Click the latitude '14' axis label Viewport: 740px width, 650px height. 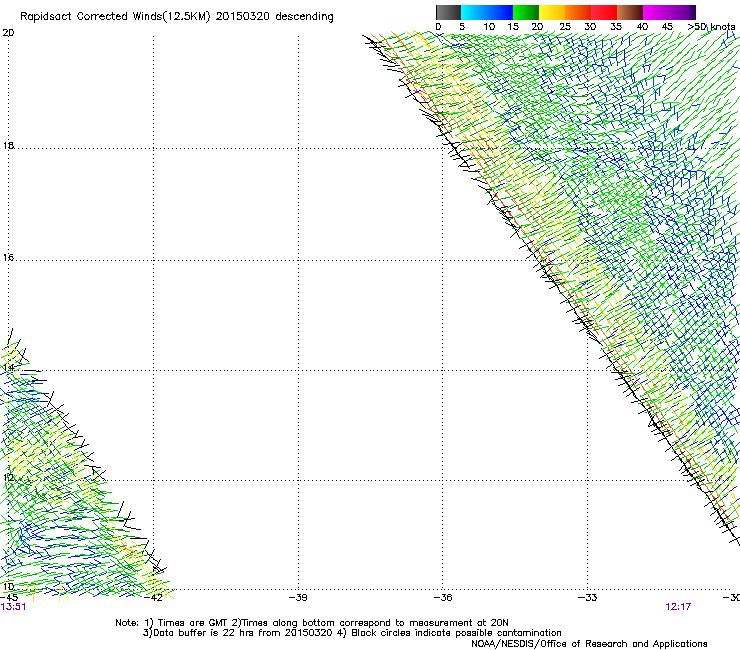[x=8, y=368]
